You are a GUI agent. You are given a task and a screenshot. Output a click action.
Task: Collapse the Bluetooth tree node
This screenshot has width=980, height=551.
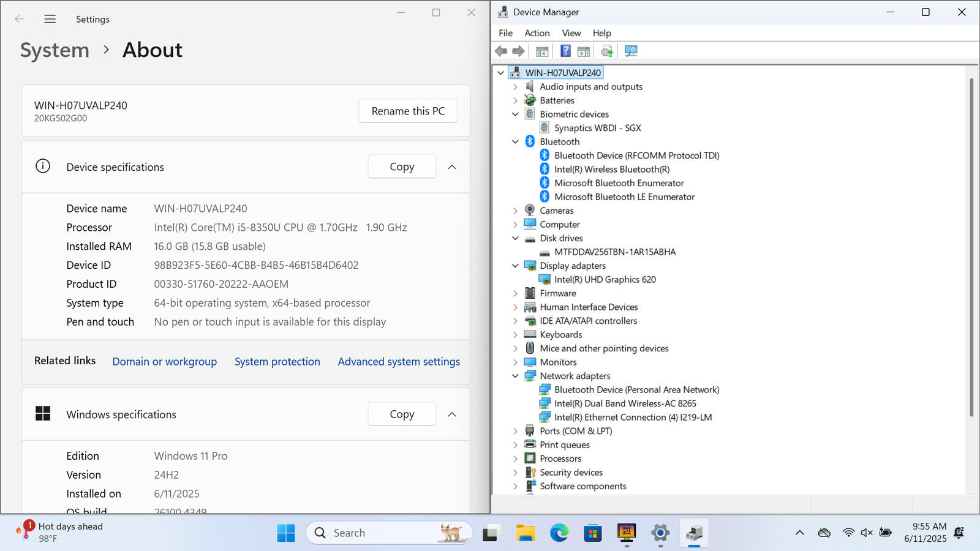coord(515,141)
